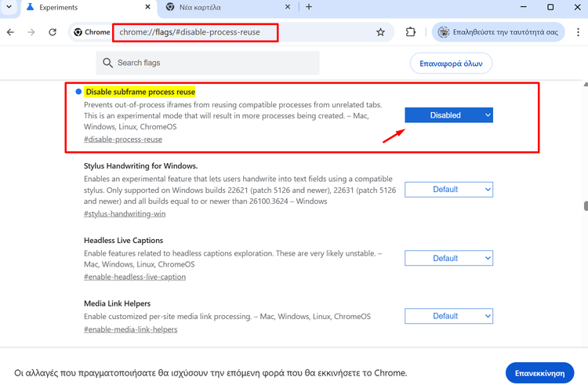588x392 pixels.
Task: Click the Επανεκκίνηση relaunch button
Action: 539,372
